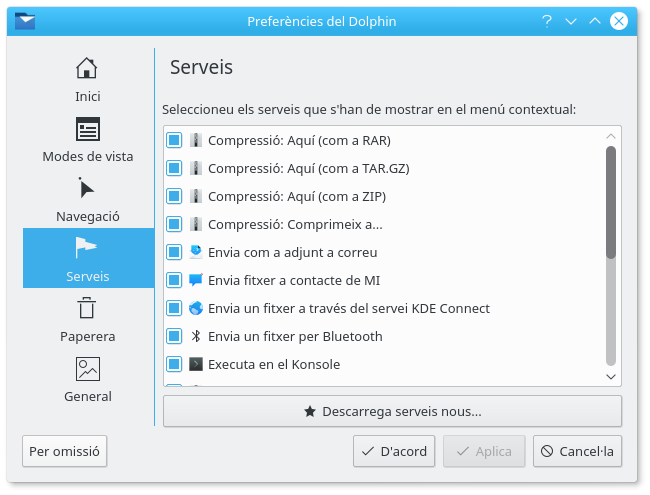Image resolution: width=650 pixels, height=495 pixels.
Task: Click the Konsole terminal icon
Action: [x=196, y=364]
